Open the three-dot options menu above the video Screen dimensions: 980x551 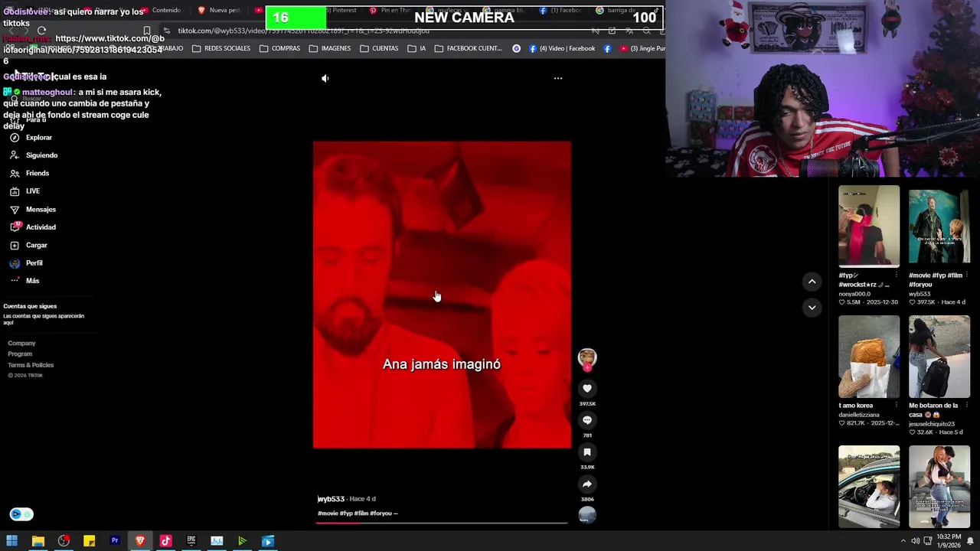point(558,78)
